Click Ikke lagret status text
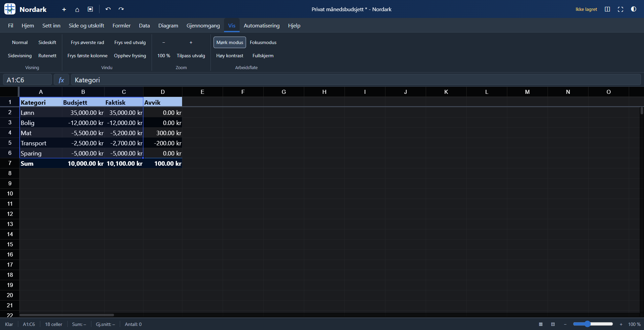This screenshot has height=330, width=644. [586, 9]
